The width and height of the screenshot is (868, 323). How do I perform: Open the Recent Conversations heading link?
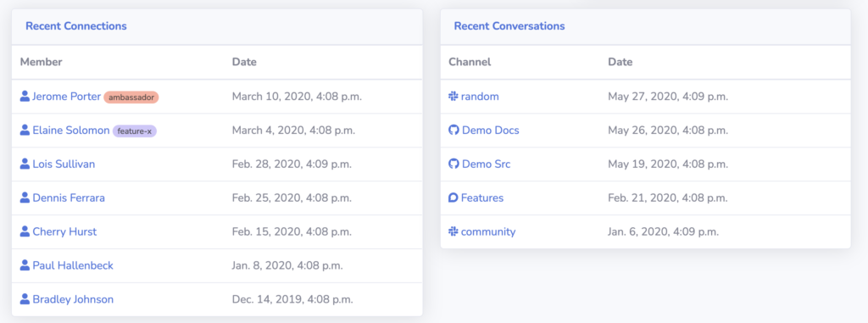[509, 26]
